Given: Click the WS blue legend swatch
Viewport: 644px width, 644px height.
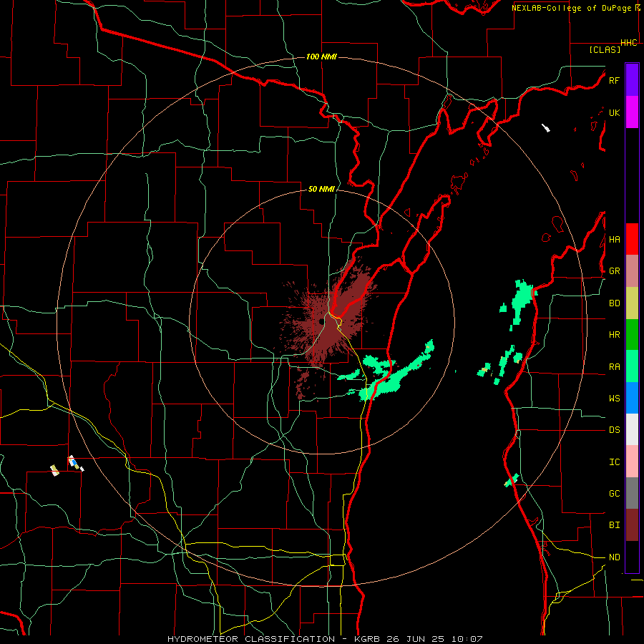Looking at the screenshot, I should (x=632, y=398).
